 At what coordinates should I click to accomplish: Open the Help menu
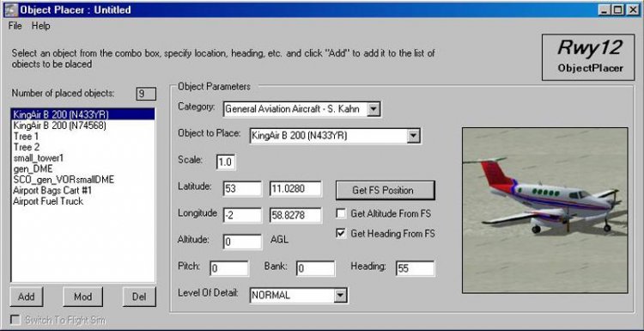tap(41, 26)
